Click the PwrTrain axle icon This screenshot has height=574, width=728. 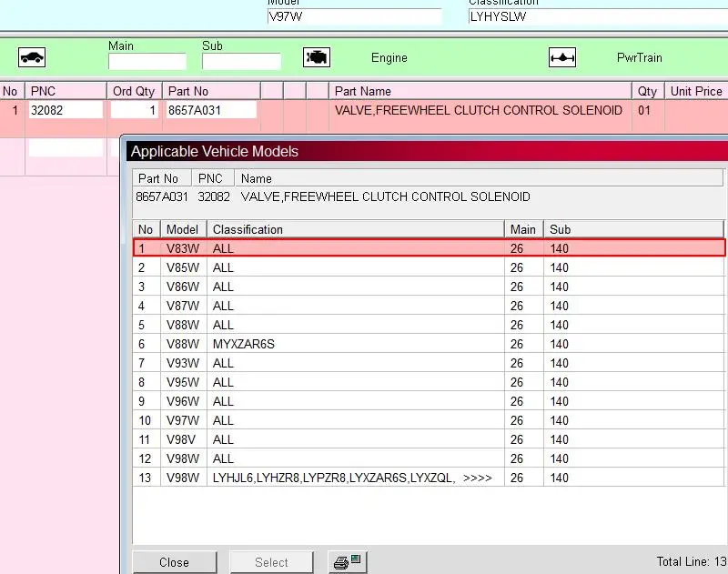562,57
